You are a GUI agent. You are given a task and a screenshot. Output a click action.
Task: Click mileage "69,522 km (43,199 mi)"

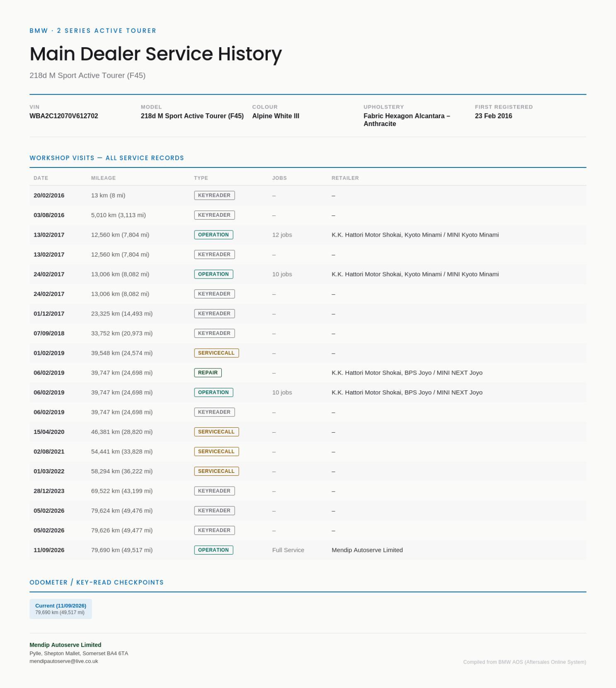point(122,491)
